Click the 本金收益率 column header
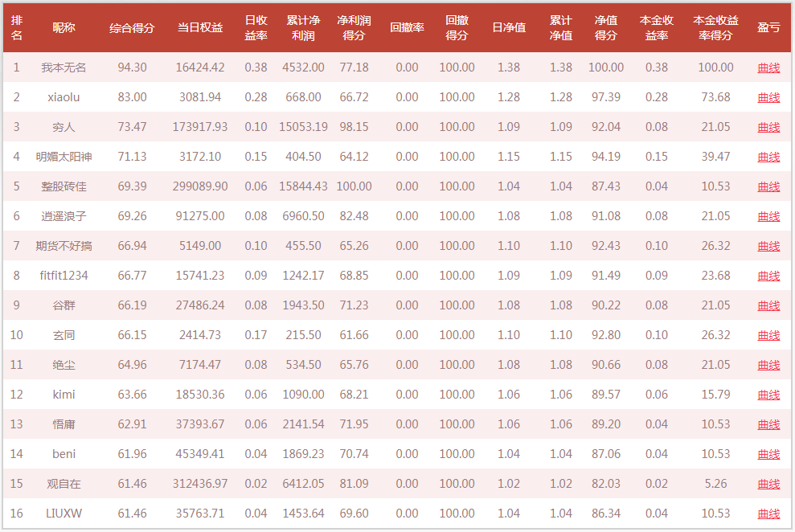The height and width of the screenshot is (532, 795). pyautogui.click(x=656, y=28)
